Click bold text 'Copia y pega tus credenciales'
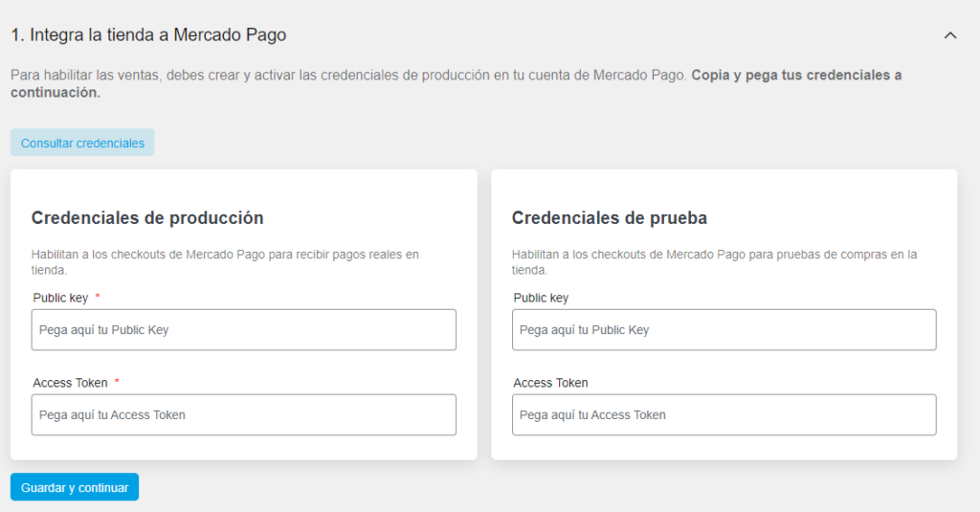 (791, 75)
